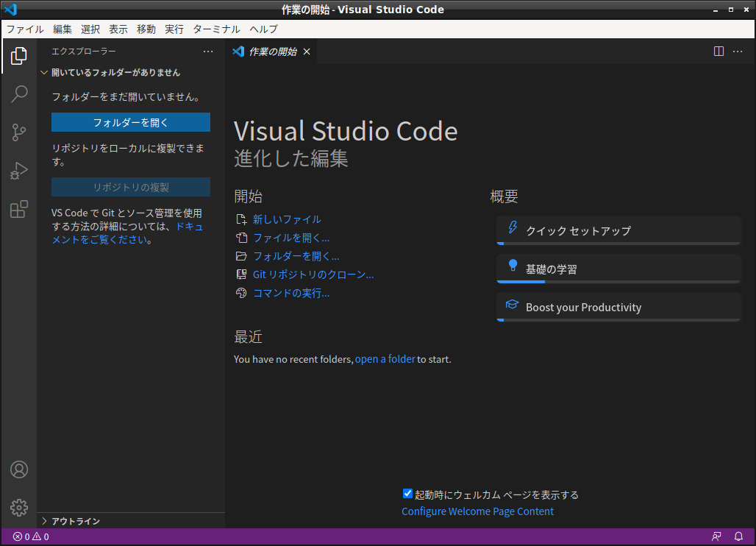Click the エクスプローラー panel title
The width and height of the screenshot is (756, 546).
[x=84, y=51]
